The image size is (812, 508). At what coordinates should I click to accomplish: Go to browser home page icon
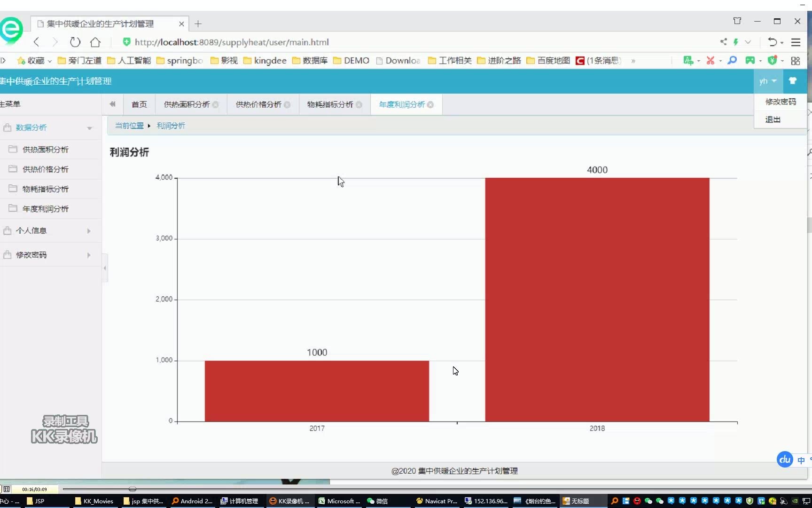pos(95,42)
